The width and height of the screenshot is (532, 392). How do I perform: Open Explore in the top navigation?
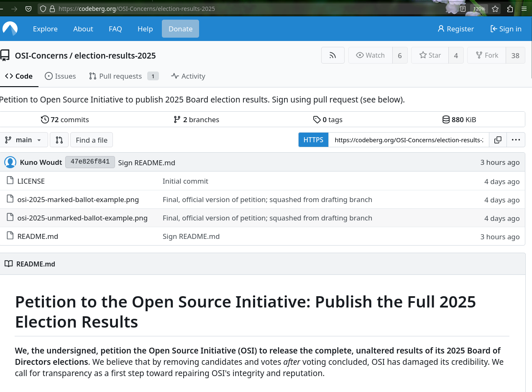(45, 29)
